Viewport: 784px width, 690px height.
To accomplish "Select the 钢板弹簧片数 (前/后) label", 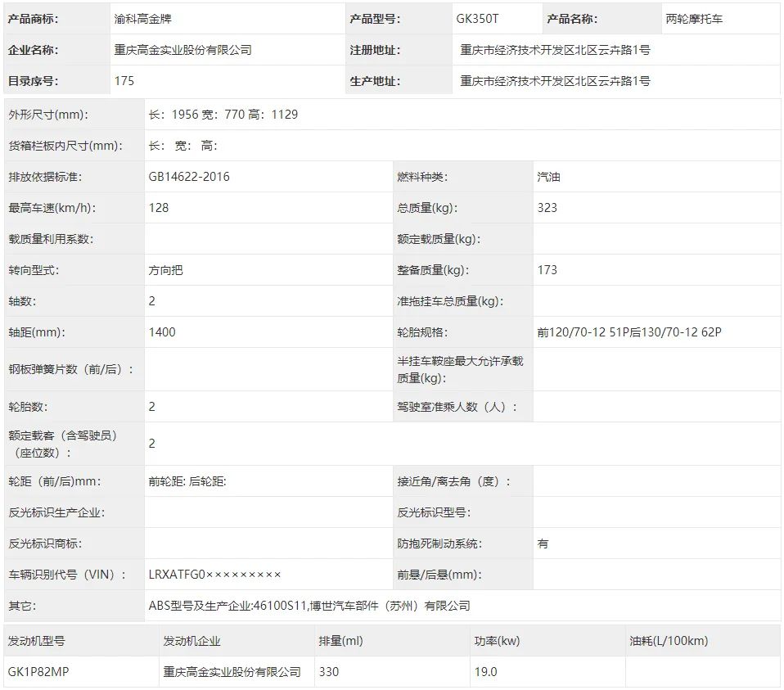I will click(71, 369).
